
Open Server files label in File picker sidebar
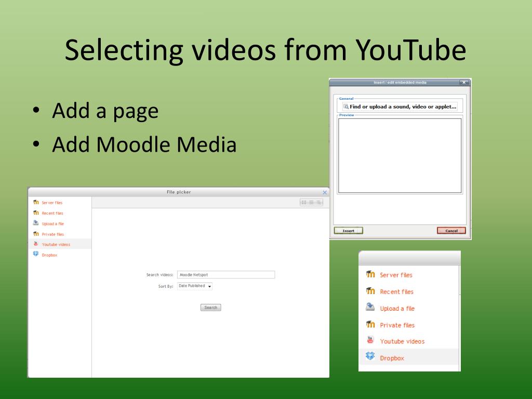coord(52,203)
